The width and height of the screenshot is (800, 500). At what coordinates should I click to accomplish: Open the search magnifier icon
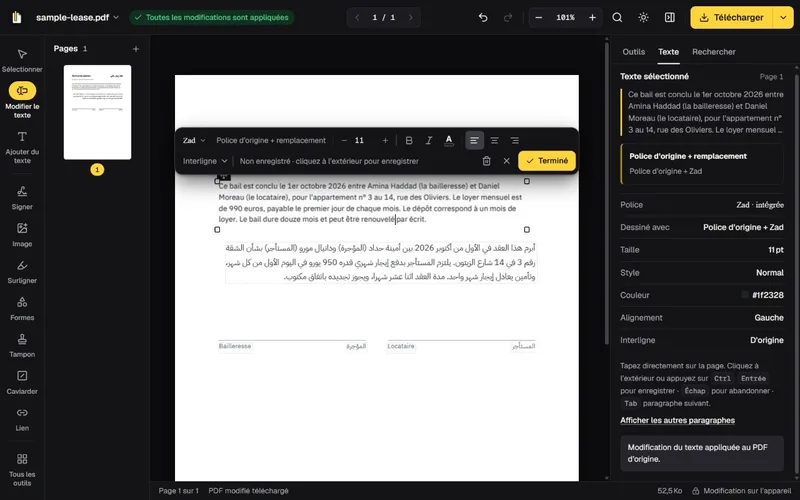click(617, 17)
